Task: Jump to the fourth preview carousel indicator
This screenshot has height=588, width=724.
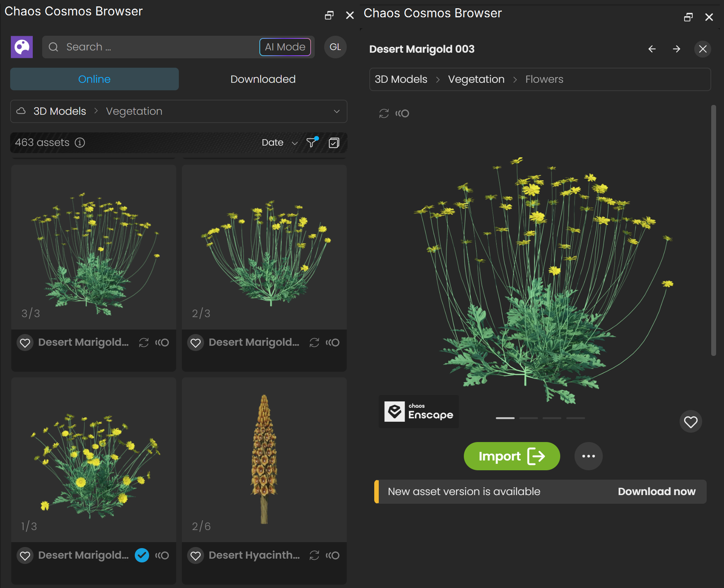Action: pyautogui.click(x=576, y=418)
